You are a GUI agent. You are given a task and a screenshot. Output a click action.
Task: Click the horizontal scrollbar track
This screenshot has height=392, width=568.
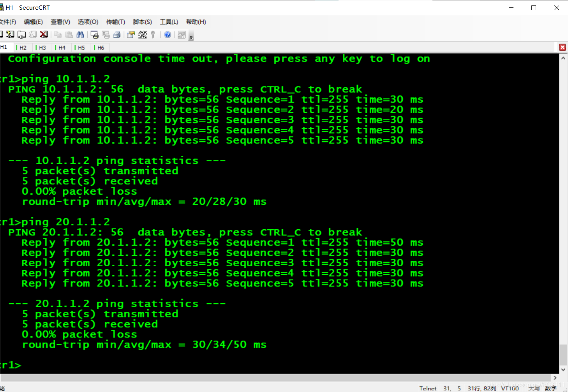pyautogui.click(x=275, y=378)
